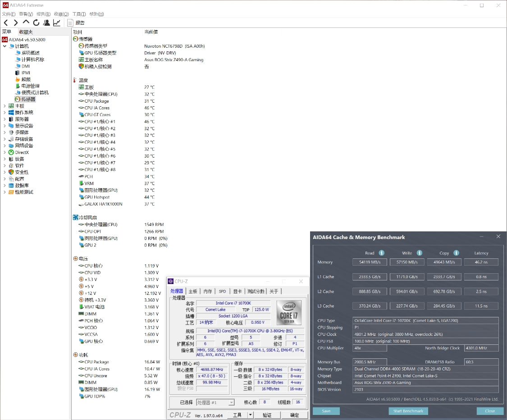Click Close button in benchmark window
The width and height of the screenshot is (507, 420).
pos(490,411)
